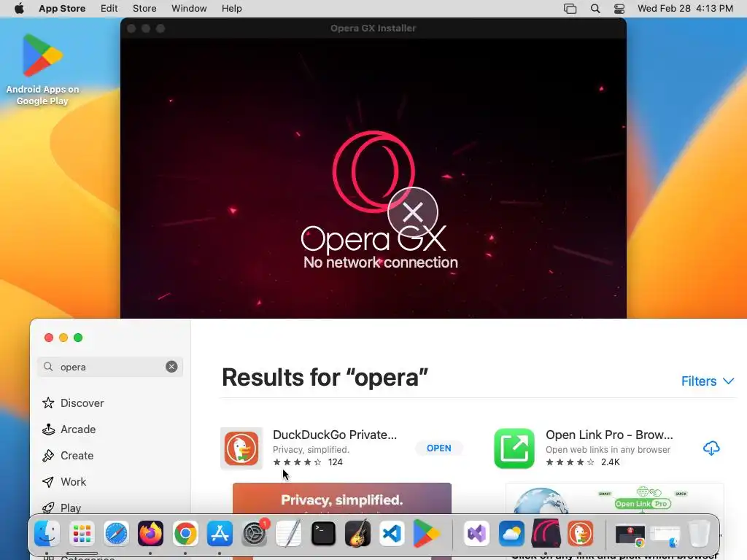Viewport: 747px width, 560px height.
Task: Click Open Link Pro preview screenshot
Action: click(614, 499)
